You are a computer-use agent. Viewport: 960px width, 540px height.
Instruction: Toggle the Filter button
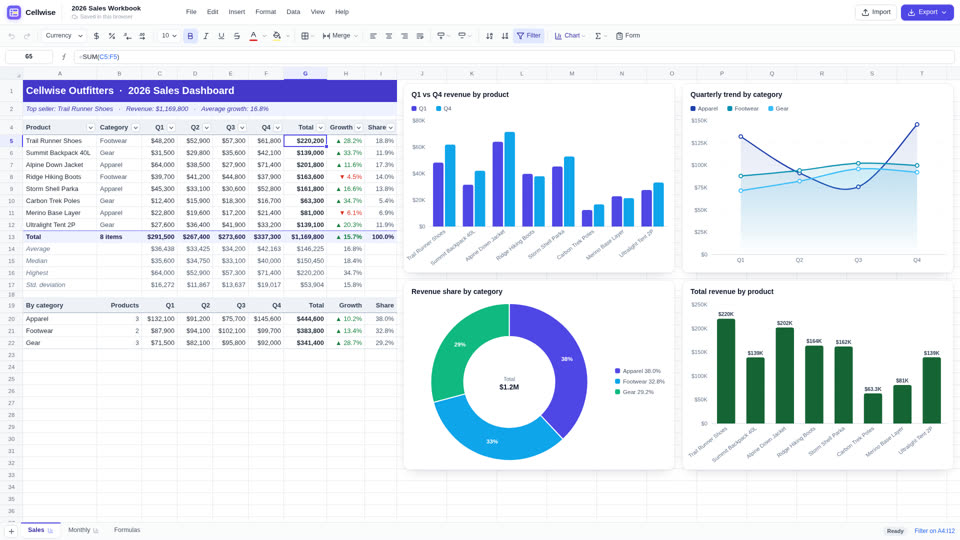(x=529, y=36)
